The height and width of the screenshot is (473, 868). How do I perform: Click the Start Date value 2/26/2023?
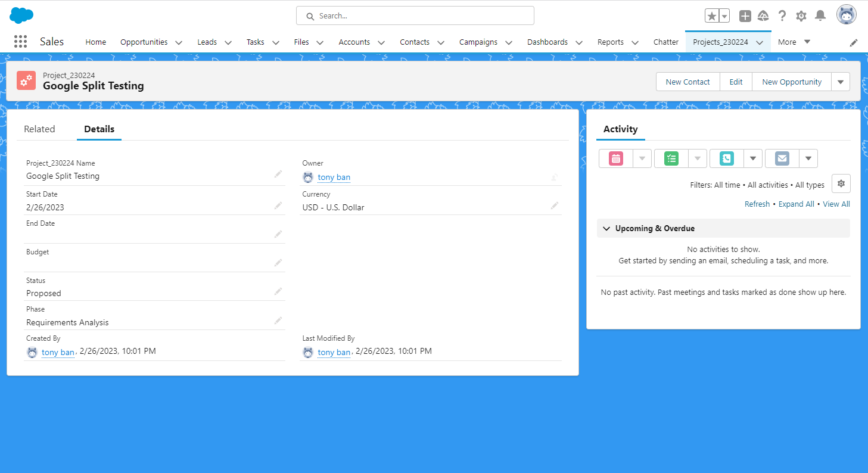(x=45, y=207)
